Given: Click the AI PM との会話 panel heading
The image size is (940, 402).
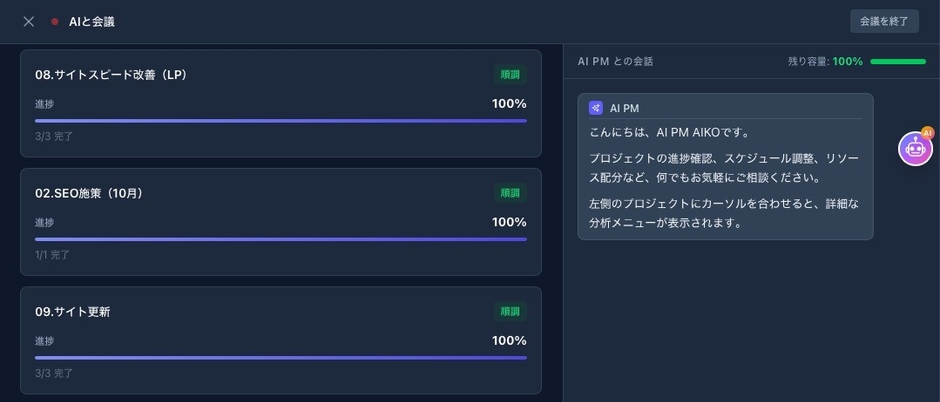Looking at the screenshot, I should pos(615,62).
